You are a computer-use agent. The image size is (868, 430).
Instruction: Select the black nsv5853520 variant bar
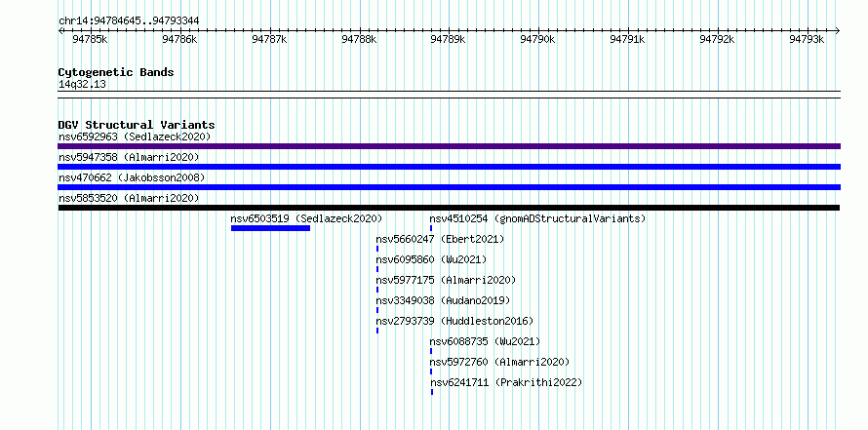pyautogui.click(x=449, y=208)
